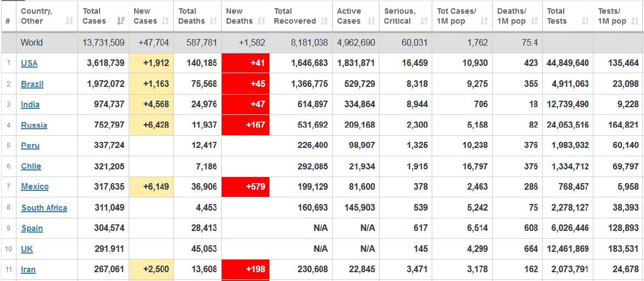
Task: Click sort arrows icon in New Cases column
Action: click(x=167, y=21)
